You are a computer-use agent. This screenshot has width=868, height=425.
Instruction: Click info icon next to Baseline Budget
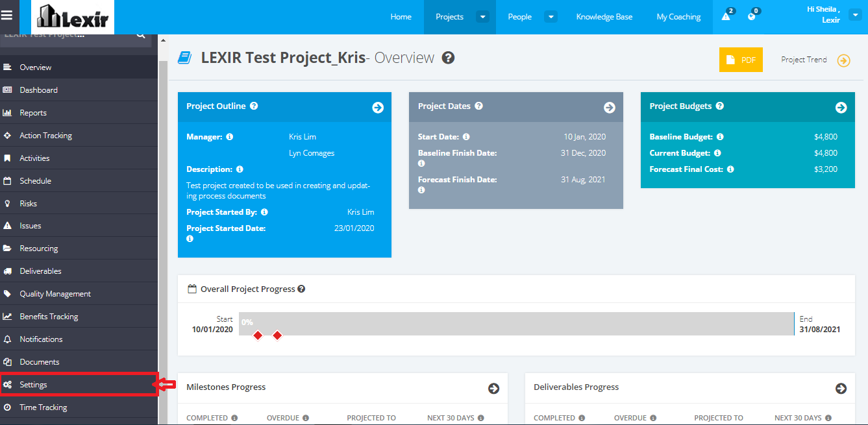tap(720, 137)
